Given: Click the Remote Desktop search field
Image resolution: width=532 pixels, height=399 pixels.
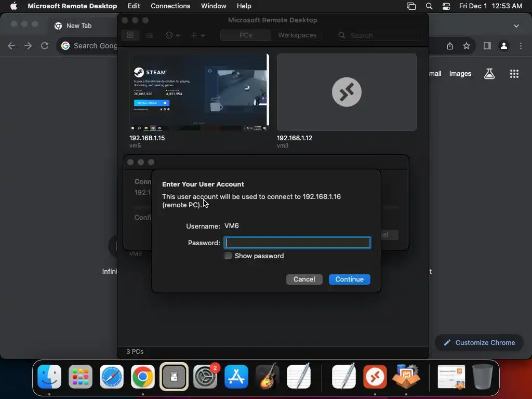Looking at the screenshot, I should [x=379, y=35].
